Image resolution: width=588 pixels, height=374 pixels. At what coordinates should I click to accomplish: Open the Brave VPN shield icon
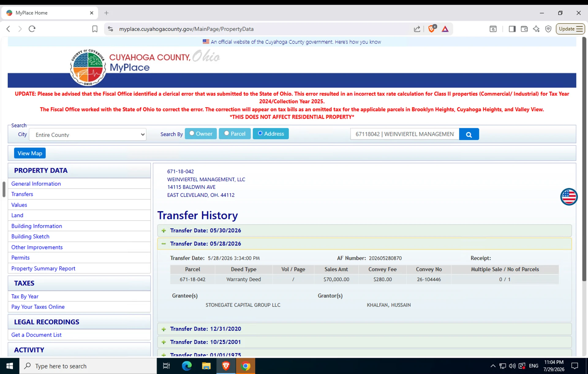click(548, 29)
